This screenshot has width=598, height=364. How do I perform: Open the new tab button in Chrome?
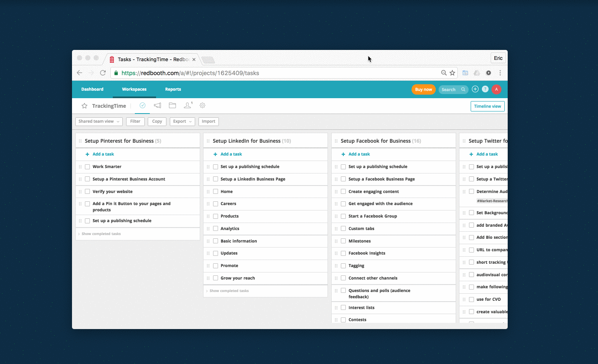[x=208, y=60]
